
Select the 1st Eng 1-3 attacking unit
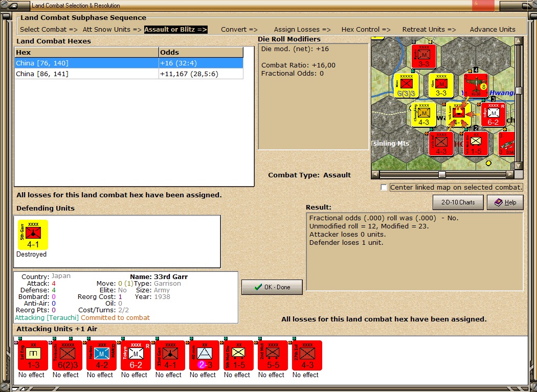(33, 355)
